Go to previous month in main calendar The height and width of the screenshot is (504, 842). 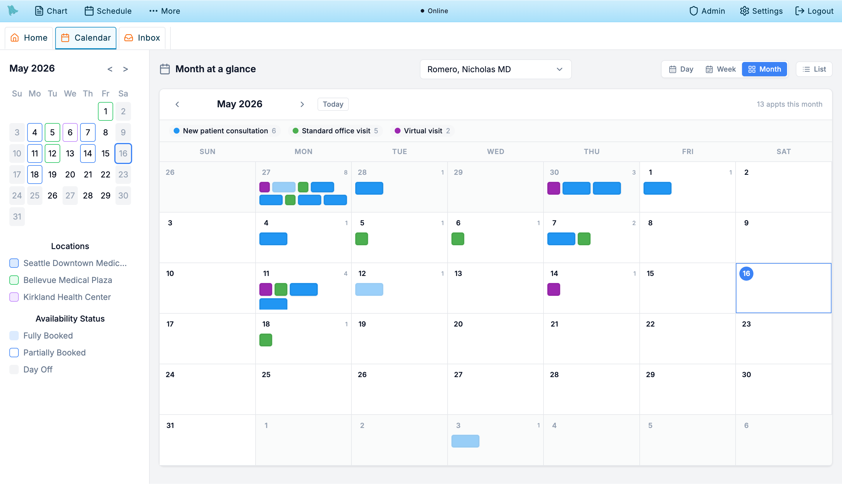click(177, 104)
